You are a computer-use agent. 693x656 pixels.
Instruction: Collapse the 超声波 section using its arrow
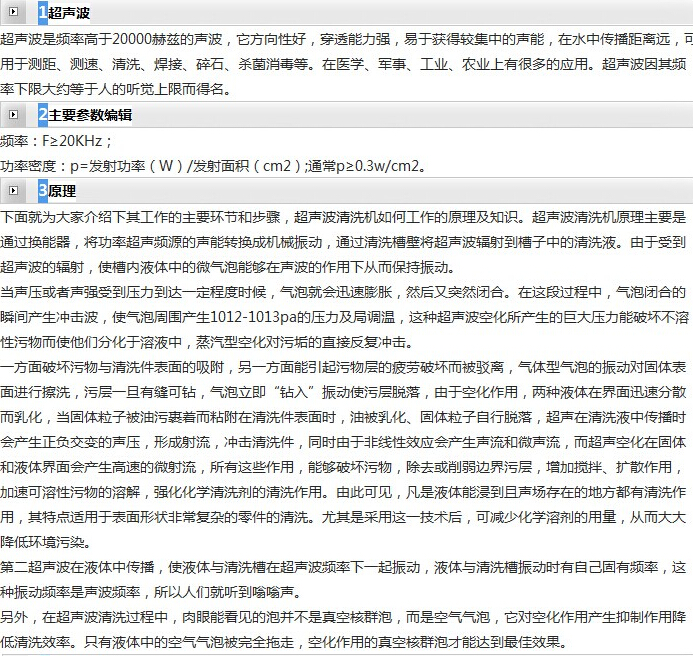(x=14, y=13)
